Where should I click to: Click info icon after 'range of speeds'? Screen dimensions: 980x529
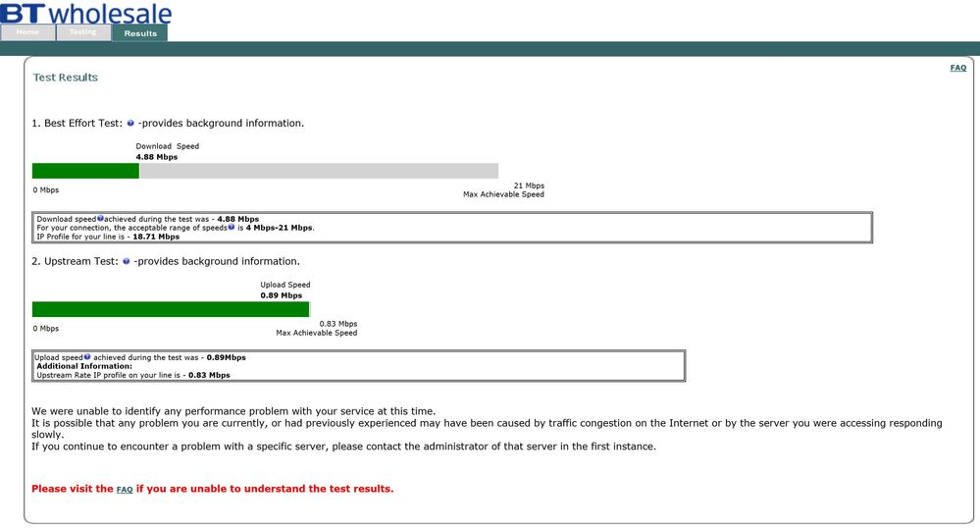(232, 227)
